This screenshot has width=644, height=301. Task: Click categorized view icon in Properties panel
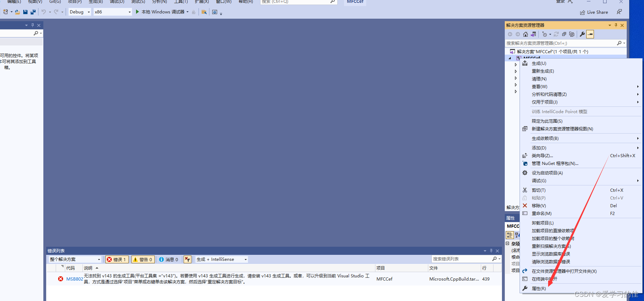pos(510,235)
